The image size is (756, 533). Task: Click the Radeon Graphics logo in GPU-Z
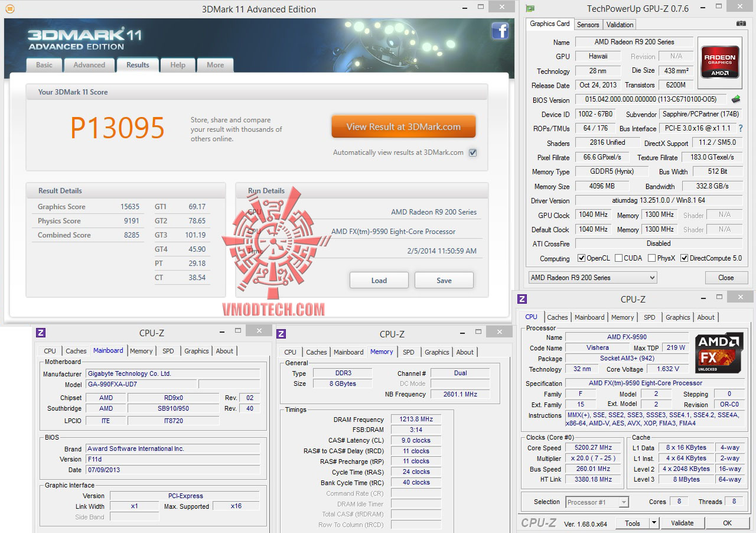tap(719, 62)
